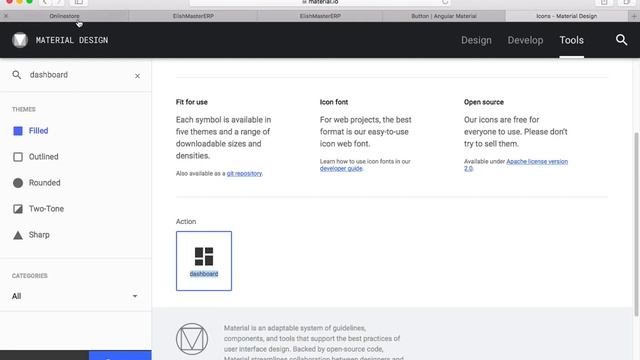The width and height of the screenshot is (640, 360).
Task: Click the browser reload icon
Action: tap(445, 2)
